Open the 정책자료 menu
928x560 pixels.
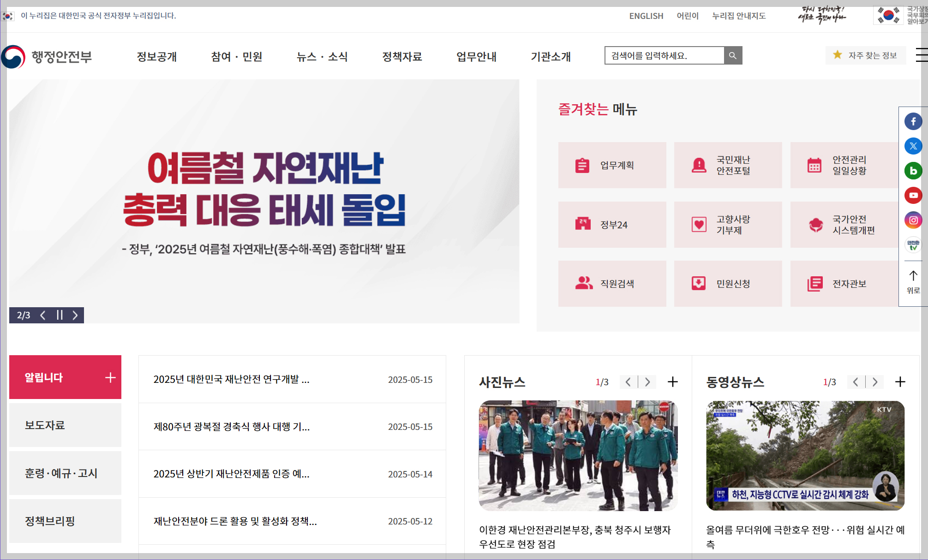tap(401, 57)
